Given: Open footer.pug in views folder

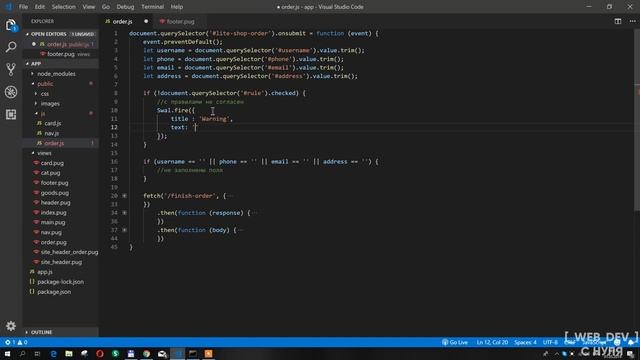Looking at the screenshot, I should [x=54, y=183].
